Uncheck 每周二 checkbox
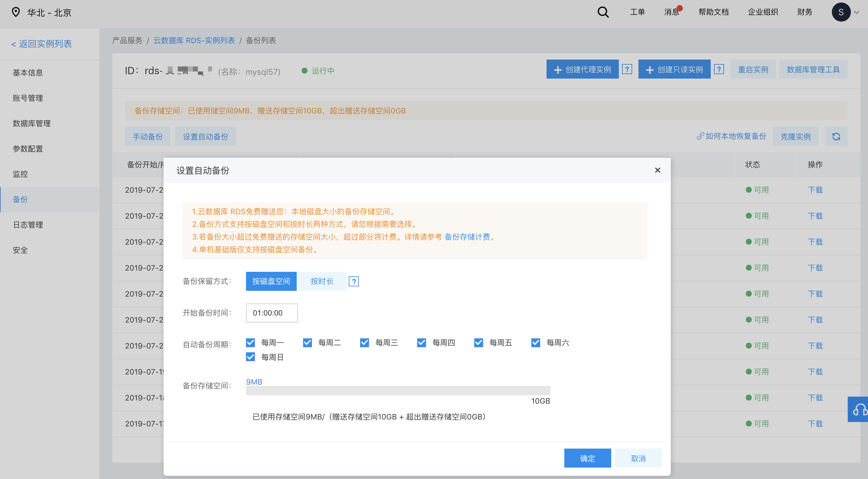 (x=307, y=343)
